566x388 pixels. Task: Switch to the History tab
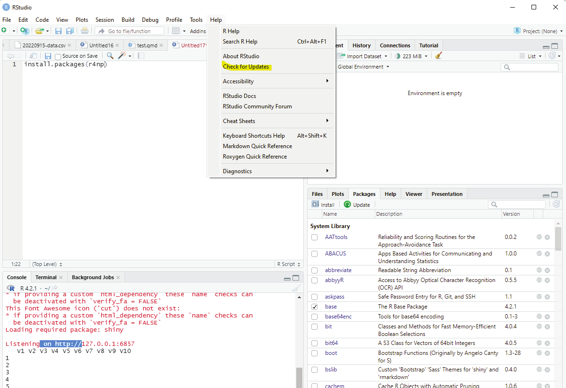pos(361,45)
